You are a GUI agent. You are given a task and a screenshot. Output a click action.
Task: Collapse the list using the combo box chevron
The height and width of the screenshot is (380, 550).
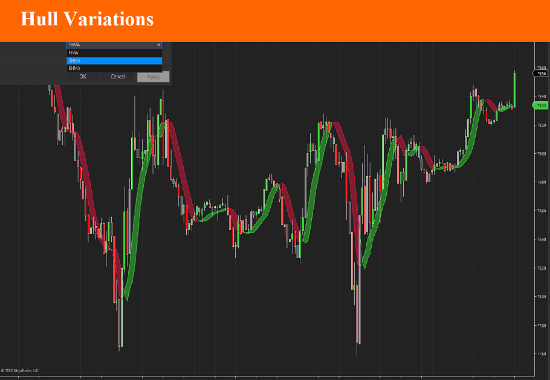159,45
